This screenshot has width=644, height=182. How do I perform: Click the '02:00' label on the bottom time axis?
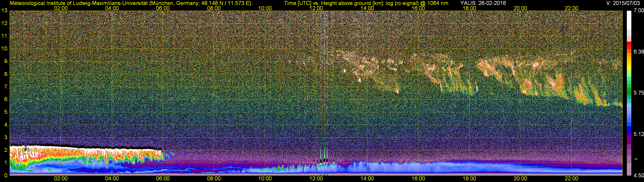[61, 179]
